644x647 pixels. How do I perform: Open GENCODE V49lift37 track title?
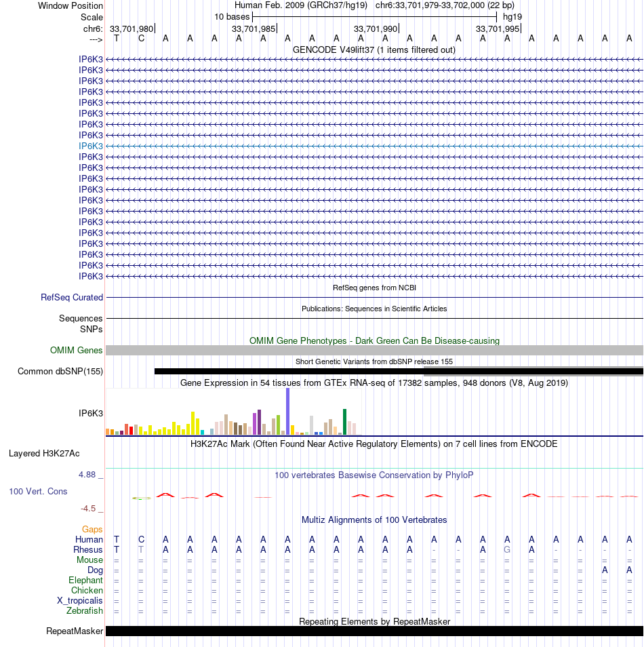[374, 50]
